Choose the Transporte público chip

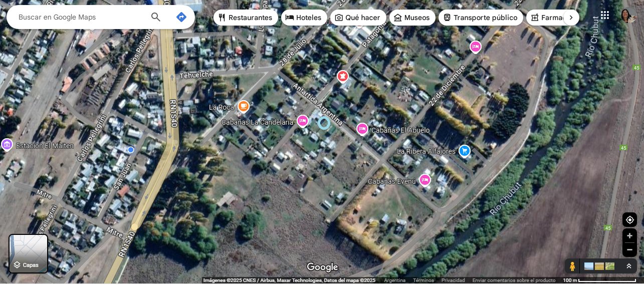pyautogui.click(x=481, y=18)
